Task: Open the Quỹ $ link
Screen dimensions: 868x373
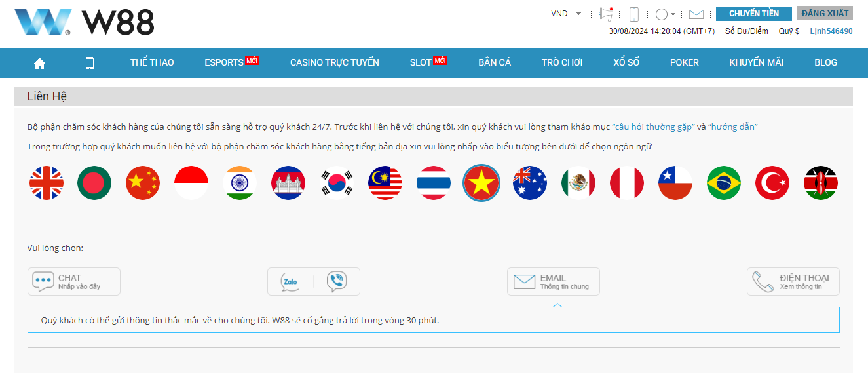Action: coord(789,31)
